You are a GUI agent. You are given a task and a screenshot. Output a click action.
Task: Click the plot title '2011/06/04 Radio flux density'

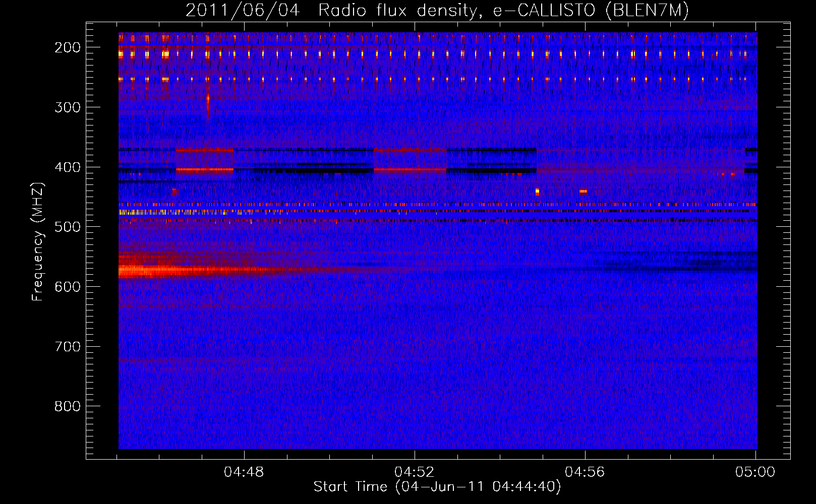[x=332, y=10]
